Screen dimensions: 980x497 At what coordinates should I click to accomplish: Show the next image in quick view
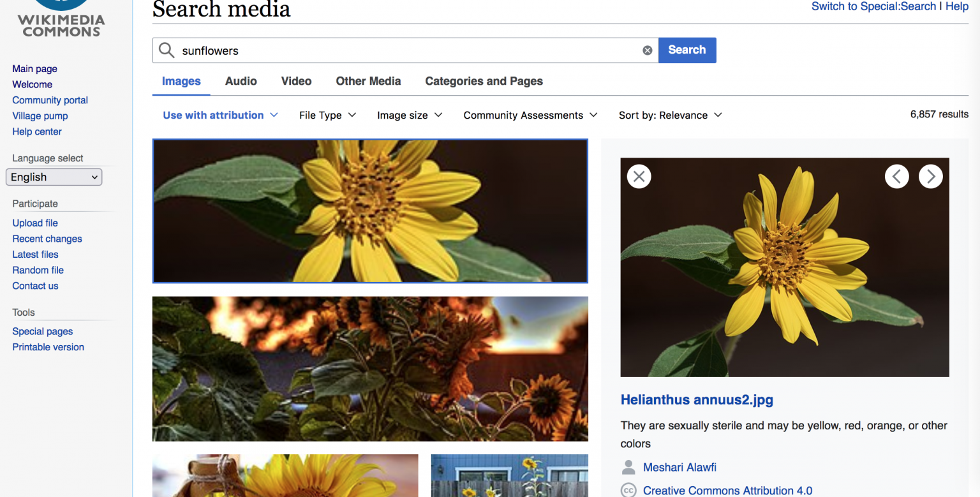(931, 176)
